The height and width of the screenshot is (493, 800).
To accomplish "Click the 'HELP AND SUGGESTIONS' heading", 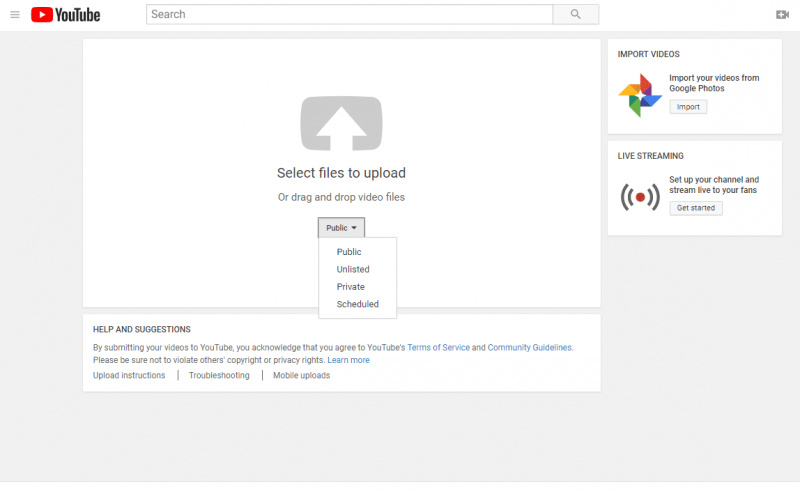I will tap(142, 329).
